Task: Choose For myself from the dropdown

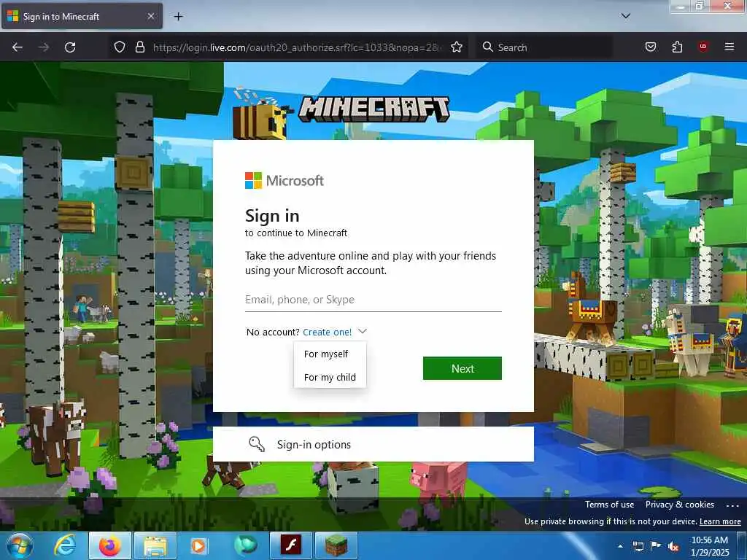Action: point(330,354)
